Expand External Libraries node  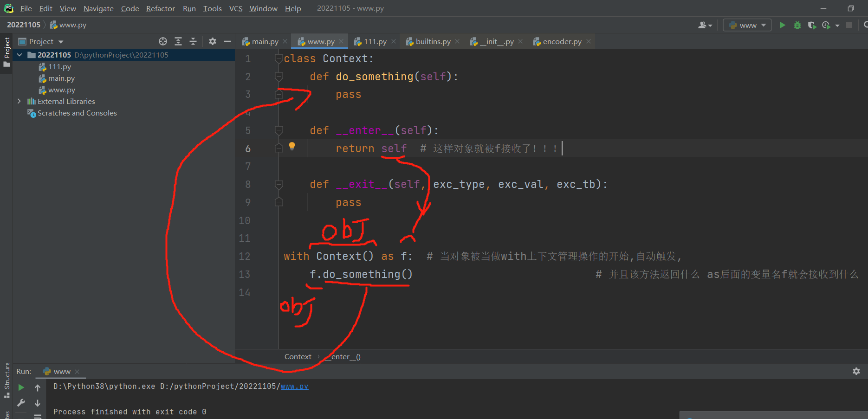tap(19, 101)
